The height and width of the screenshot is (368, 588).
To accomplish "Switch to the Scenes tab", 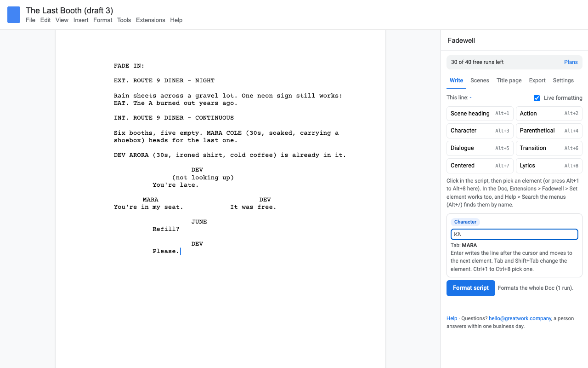I will click(x=480, y=80).
